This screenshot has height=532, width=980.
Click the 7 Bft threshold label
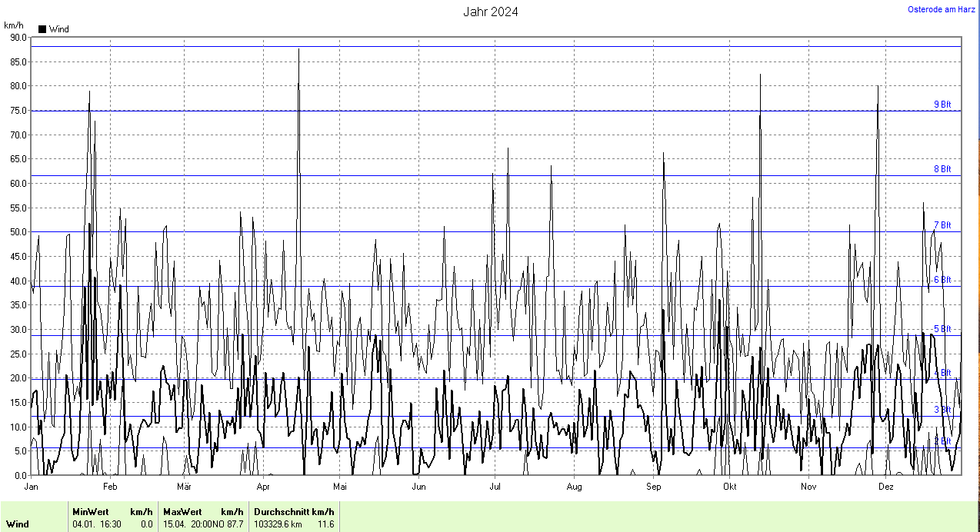tap(942, 225)
